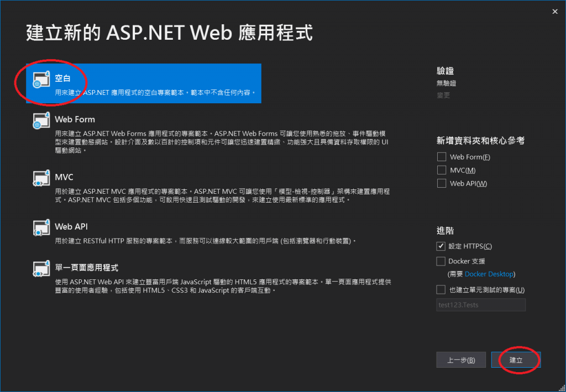This screenshot has width=566, height=392.
Task: Click the 建立 button
Action: point(516,360)
